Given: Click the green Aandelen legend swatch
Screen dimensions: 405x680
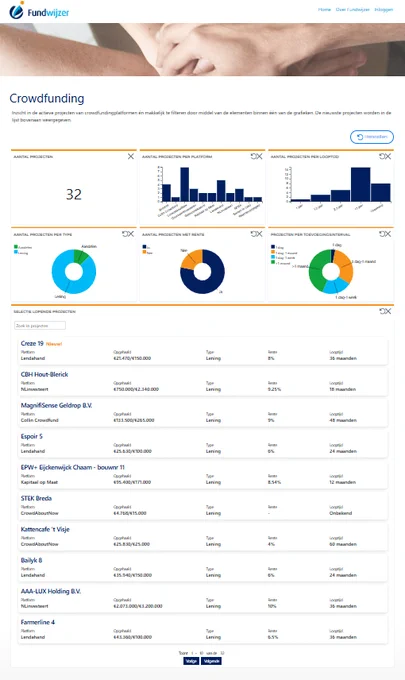Looking at the screenshot, I should click(16, 247).
